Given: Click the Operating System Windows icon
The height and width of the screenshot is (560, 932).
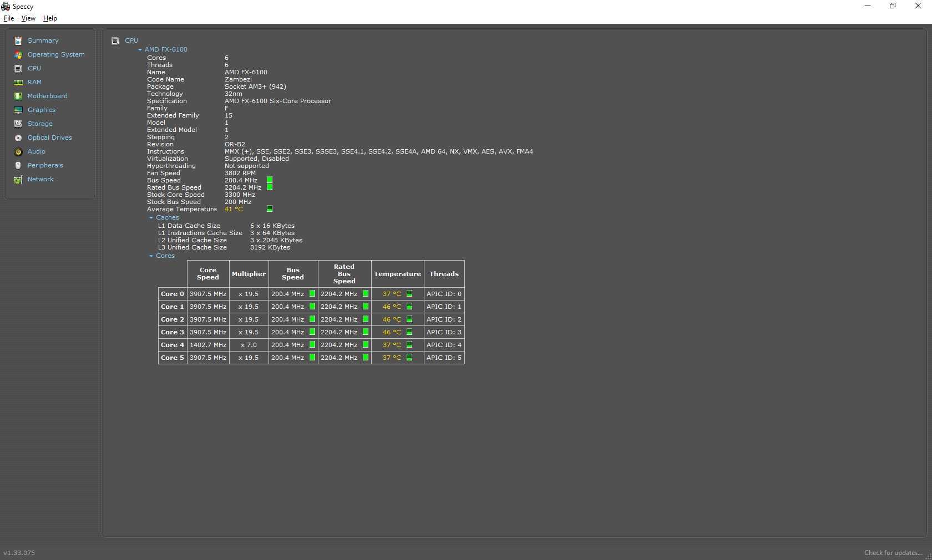Looking at the screenshot, I should (18, 54).
